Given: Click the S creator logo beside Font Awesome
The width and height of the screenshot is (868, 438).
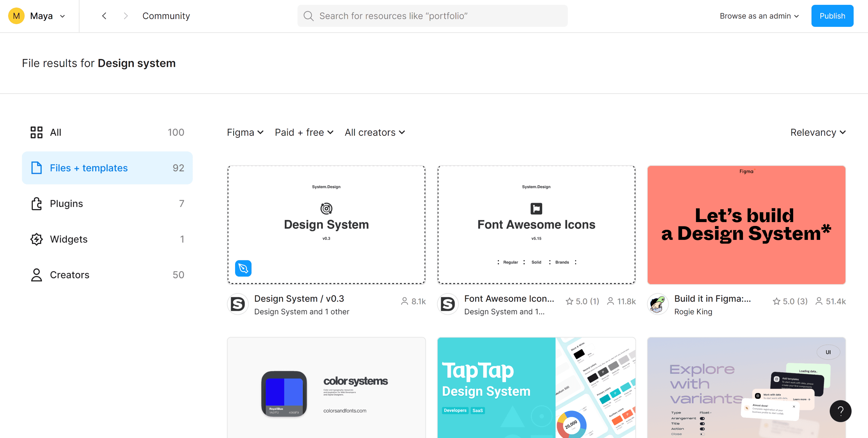Looking at the screenshot, I should point(448,304).
